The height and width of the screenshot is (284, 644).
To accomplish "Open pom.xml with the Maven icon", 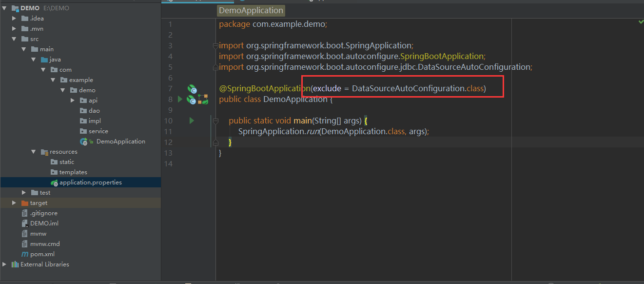I will tap(24, 254).
